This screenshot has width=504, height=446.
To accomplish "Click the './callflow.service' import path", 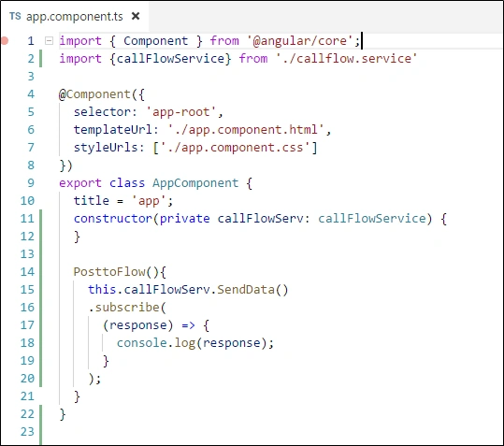I will pyautogui.click(x=347, y=59).
